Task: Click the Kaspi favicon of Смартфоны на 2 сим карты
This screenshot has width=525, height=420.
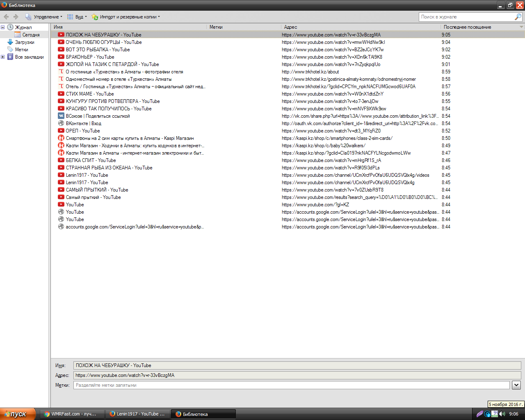Action: 61,138
